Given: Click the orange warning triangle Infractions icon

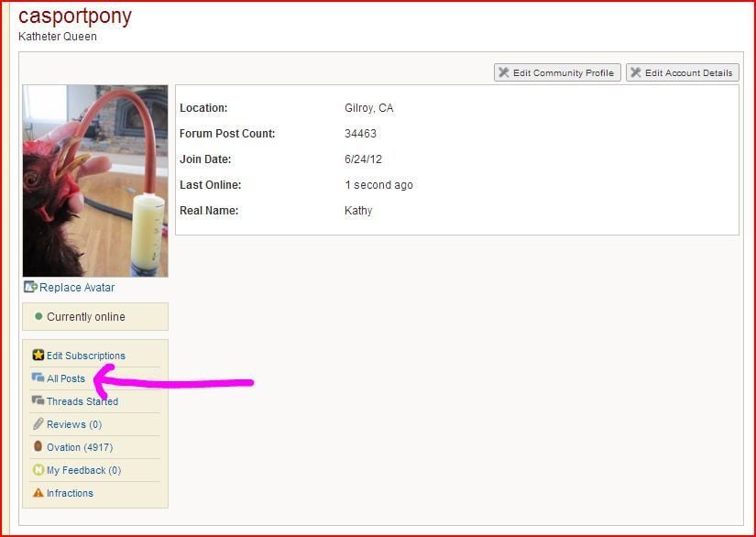Looking at the screenshot, I should click(38, 493).
